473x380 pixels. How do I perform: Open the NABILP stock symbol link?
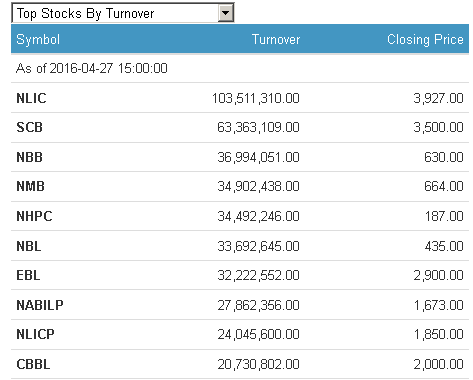click(x=40, y=305)
